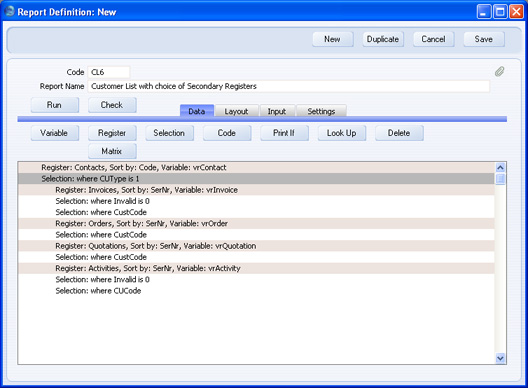
Task: Maximize the Report Definition window
Action: (500, 12)
